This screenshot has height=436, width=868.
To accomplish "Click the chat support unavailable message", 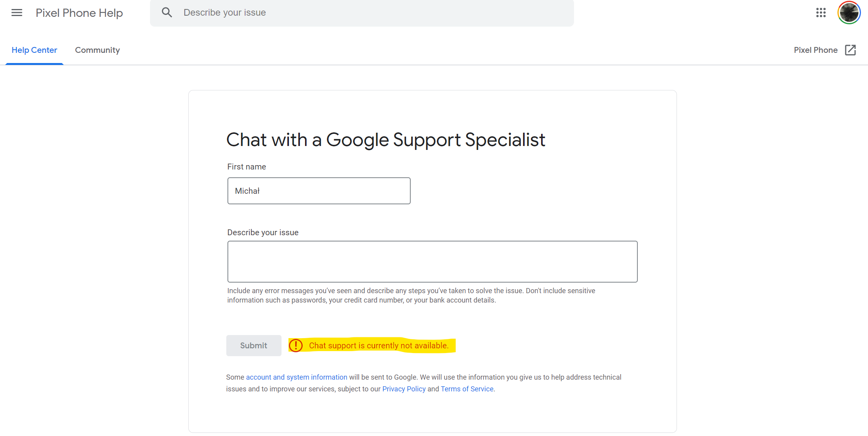I will coord(379,346).
